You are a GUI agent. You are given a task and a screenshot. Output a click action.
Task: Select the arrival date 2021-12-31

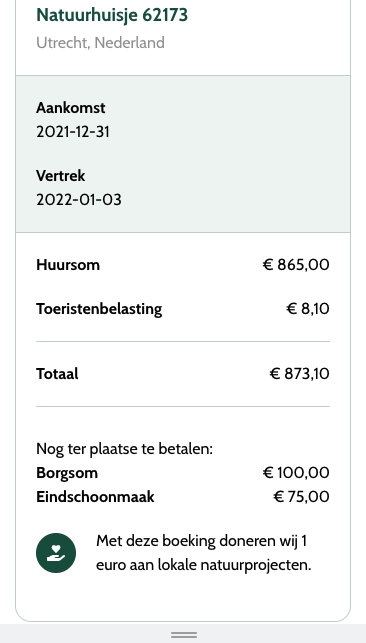(73, 132)
